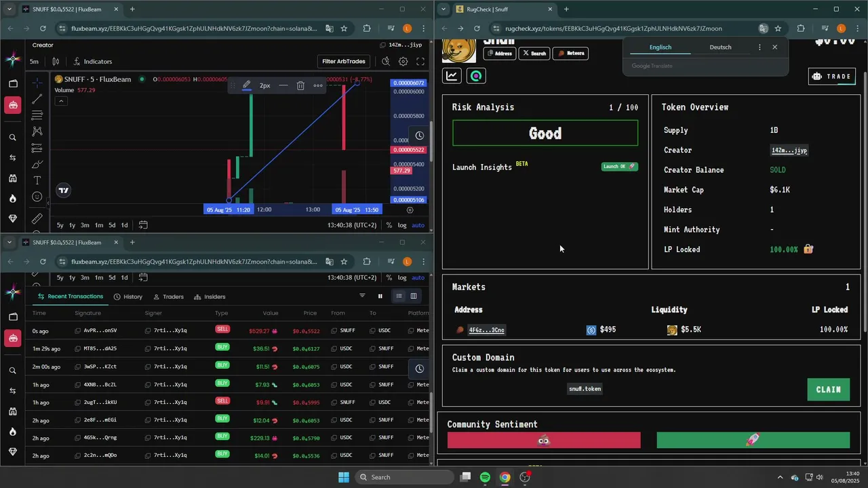Switch transactions to list view
The image size is (868, 488).
pos(399,296)
